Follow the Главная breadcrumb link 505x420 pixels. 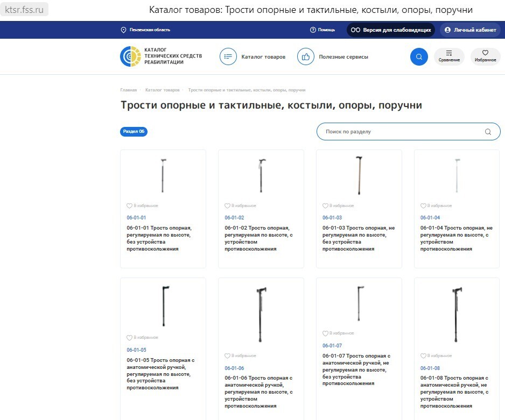129,90
